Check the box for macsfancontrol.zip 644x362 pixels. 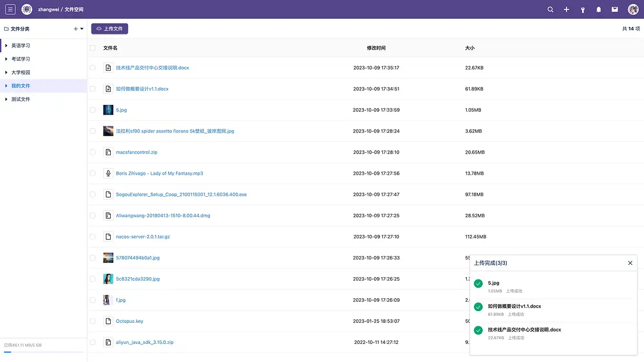(x=93, y=152)
